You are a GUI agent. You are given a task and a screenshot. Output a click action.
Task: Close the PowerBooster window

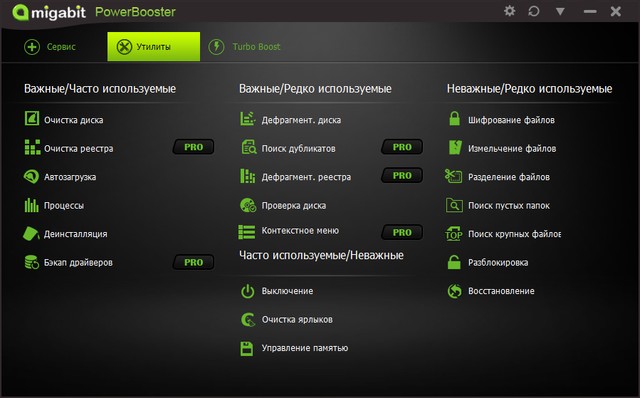616,11
